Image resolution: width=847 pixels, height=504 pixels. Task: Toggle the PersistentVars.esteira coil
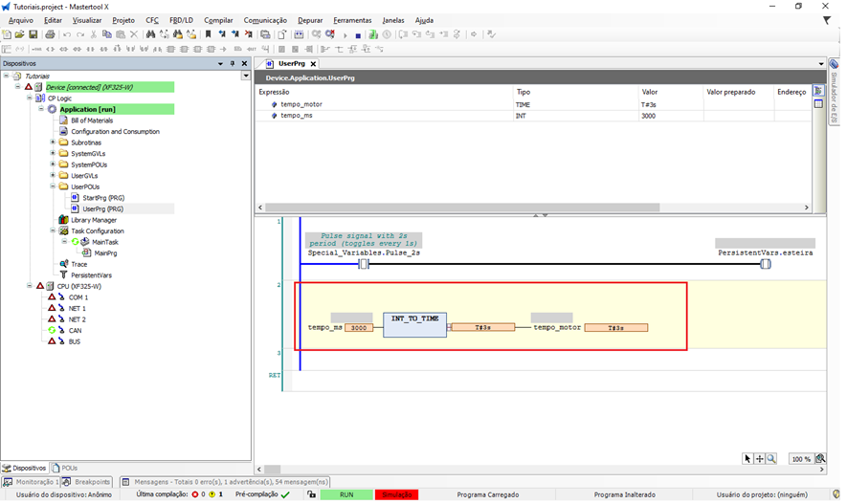click(765, 264)
